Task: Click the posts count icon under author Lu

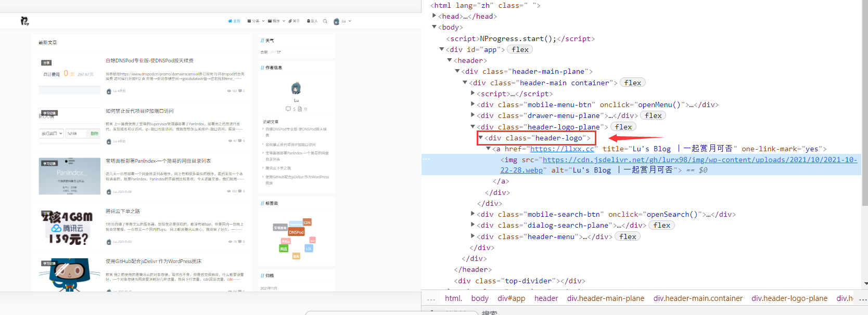Action: coord(300,109)
